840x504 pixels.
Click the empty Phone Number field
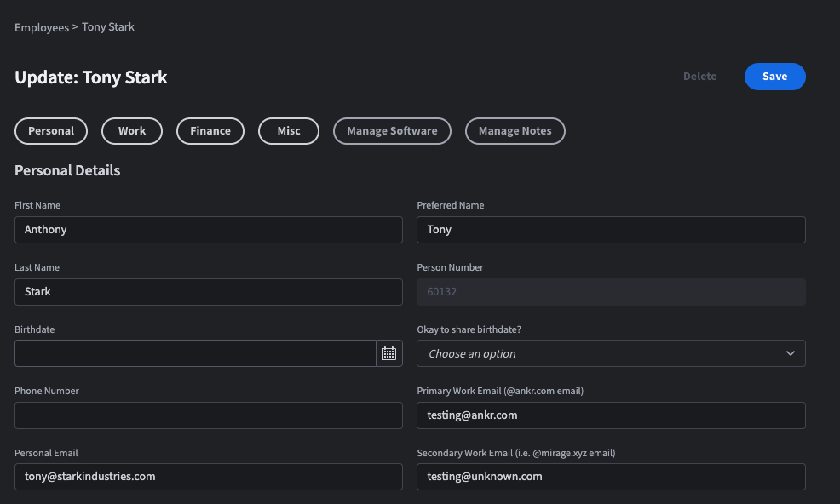pos(208,415)
